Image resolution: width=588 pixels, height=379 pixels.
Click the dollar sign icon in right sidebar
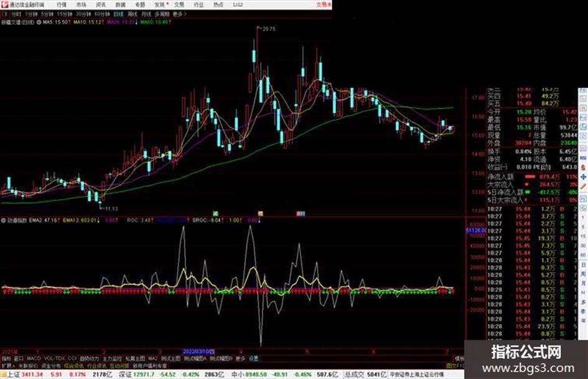point(583,168)
